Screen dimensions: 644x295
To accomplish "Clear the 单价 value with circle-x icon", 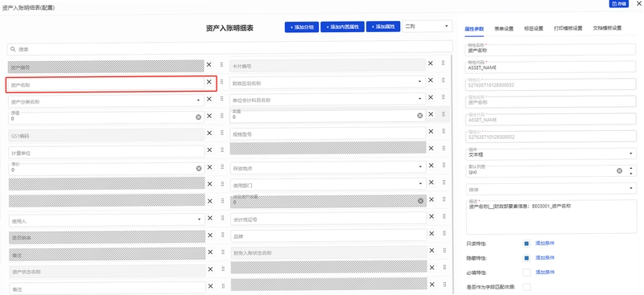I will point(199,168).
